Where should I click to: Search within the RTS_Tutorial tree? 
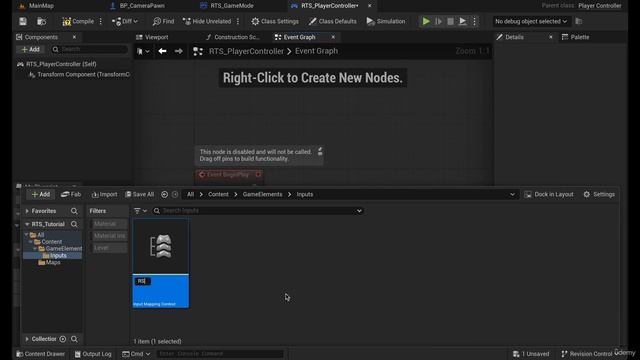[74, 224]
